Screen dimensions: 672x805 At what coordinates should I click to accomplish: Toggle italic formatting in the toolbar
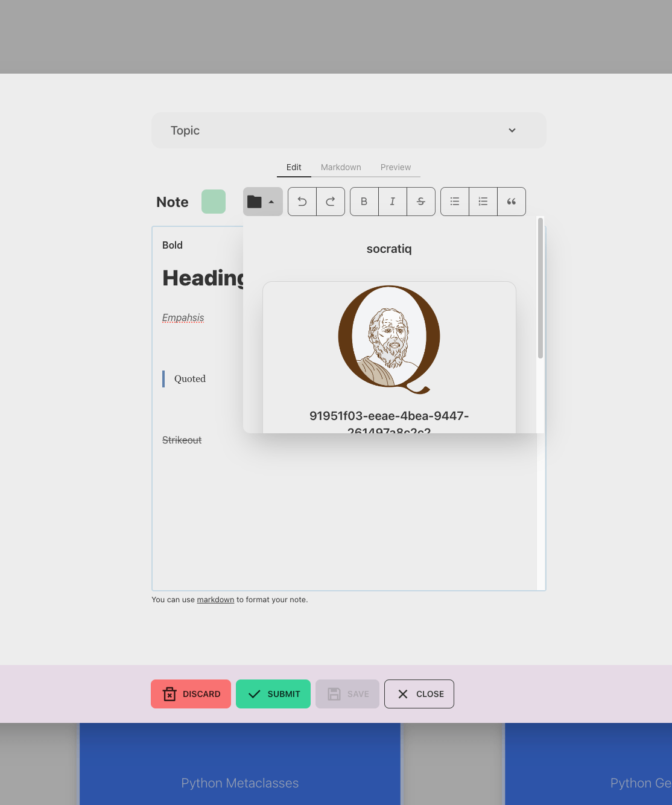[393, 202]
